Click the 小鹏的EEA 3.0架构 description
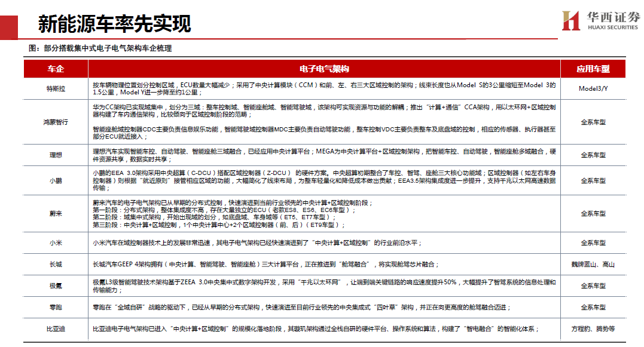This screenshot has width=644, height=347. pos(324,180)
